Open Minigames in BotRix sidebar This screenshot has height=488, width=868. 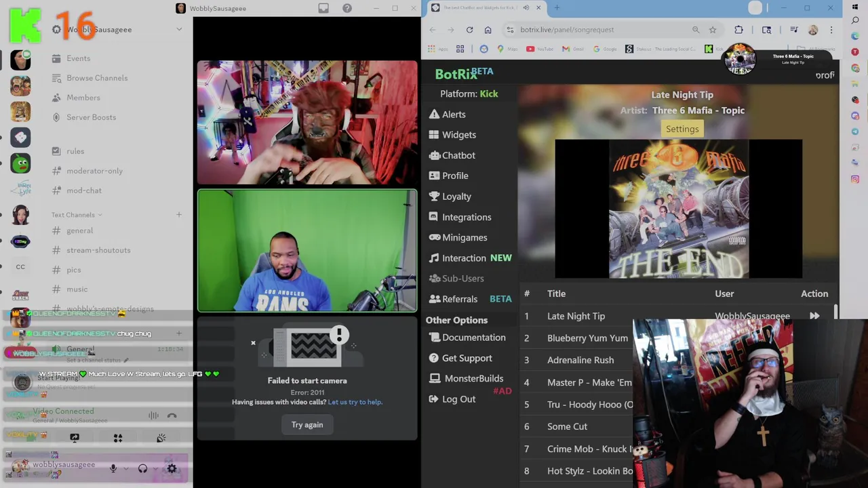pyautogui.click(x=458, y=237)
